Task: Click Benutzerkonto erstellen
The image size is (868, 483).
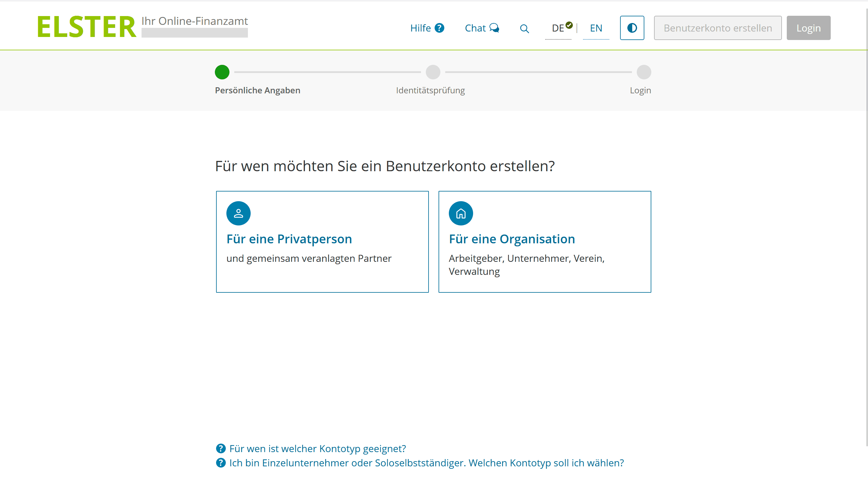Action: point(717,28)
